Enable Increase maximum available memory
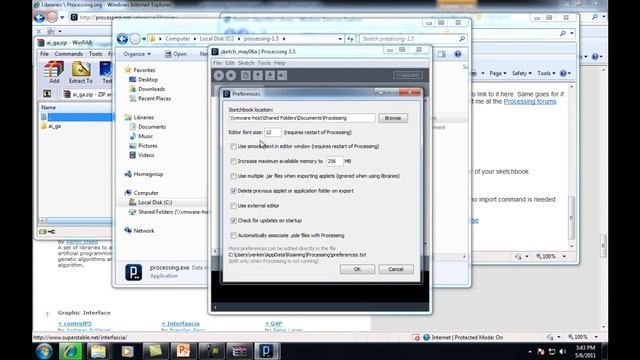640x360 pixels. pos(233,161)
